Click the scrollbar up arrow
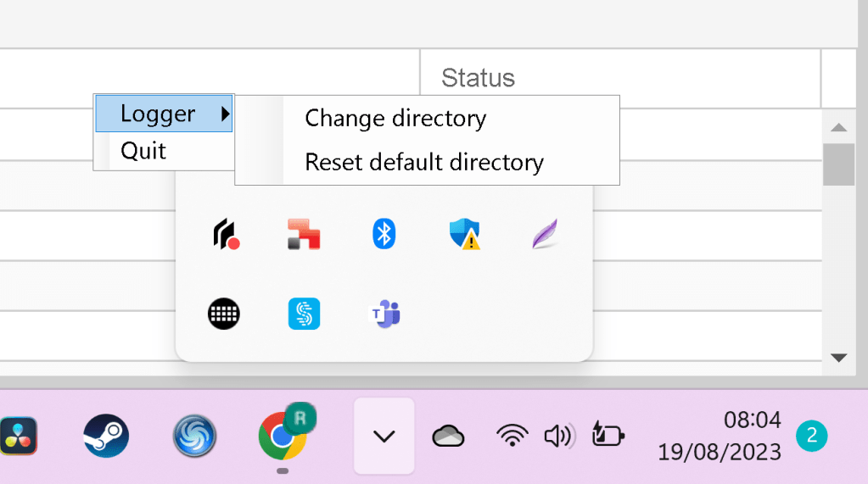 point(838,128)
